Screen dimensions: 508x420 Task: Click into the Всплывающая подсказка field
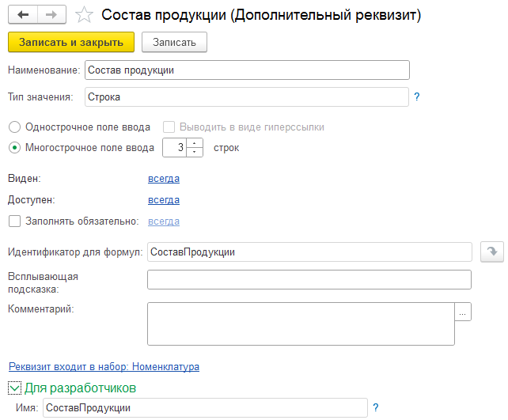coord(309,280)
